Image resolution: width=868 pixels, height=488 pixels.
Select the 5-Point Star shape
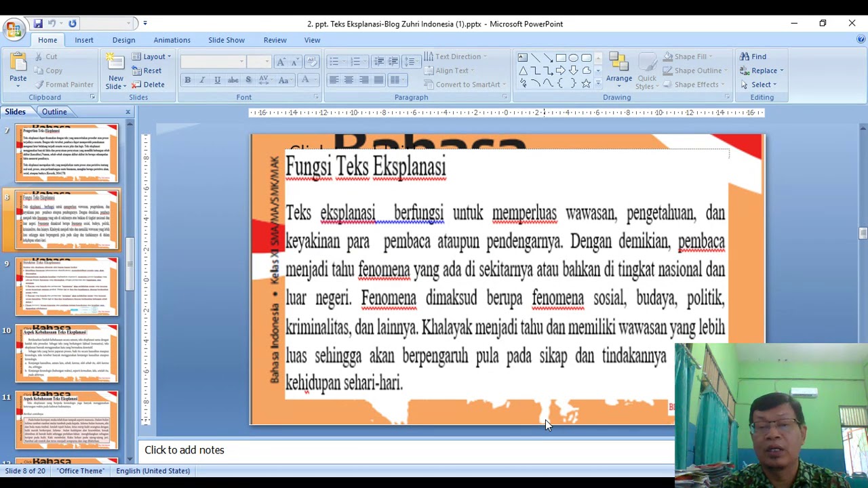coord(587,83)
